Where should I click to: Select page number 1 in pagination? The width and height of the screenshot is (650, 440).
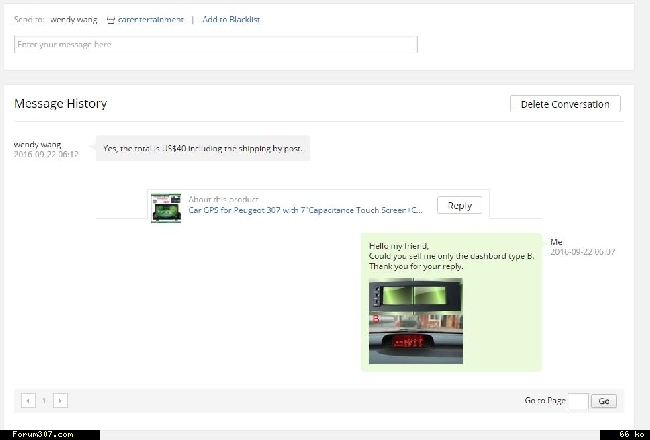pos(44,400)
